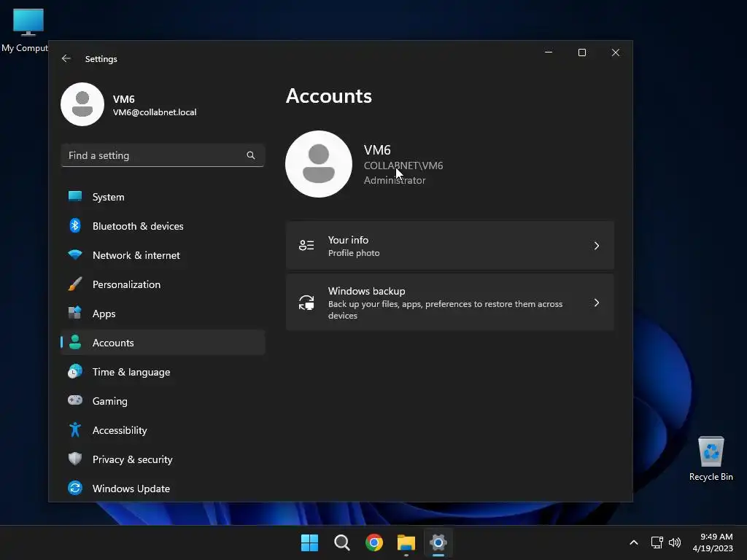Click the COLLABNET\VM6 domain text
This screenshot has width=747, height=560.
(x=403, y=166)
